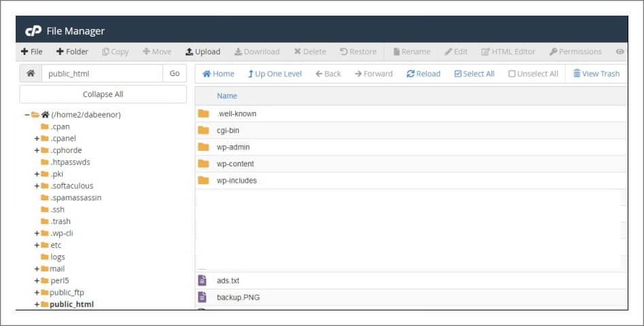Screen dimensions: 644x326
Task: Expand the .wp-cli tree folder
Action: [x=37, y=234]
